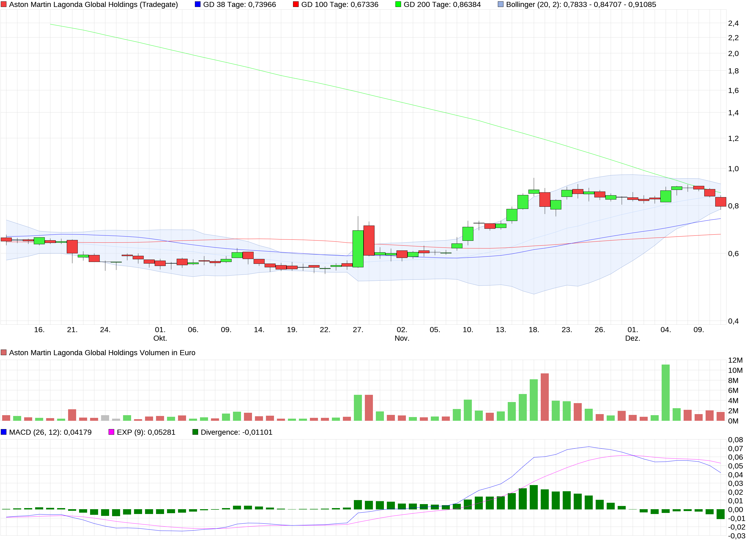Click the tallest red volume bar
Screen dimensions: 756x544
click(x=545, y=397)
